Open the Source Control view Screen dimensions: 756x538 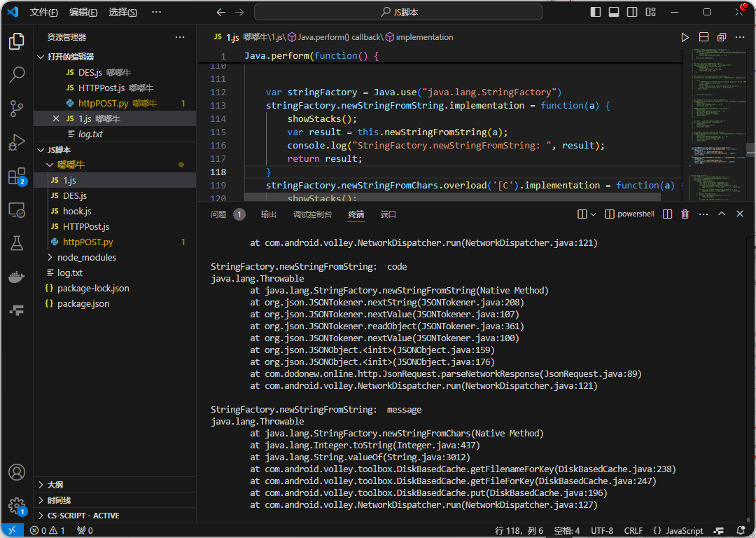pos(17,108)
